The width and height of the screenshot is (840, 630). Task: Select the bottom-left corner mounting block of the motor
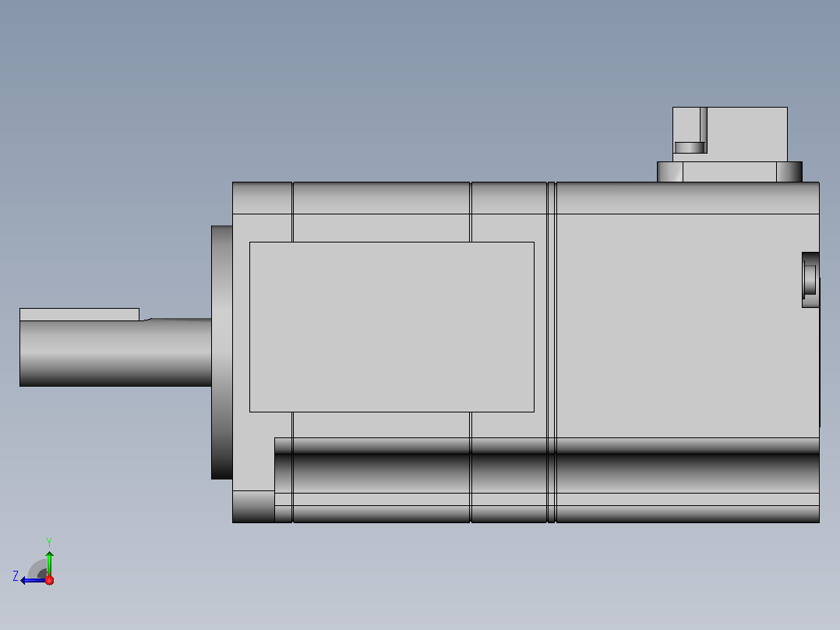pyautogui.click(x=253, y=507)
